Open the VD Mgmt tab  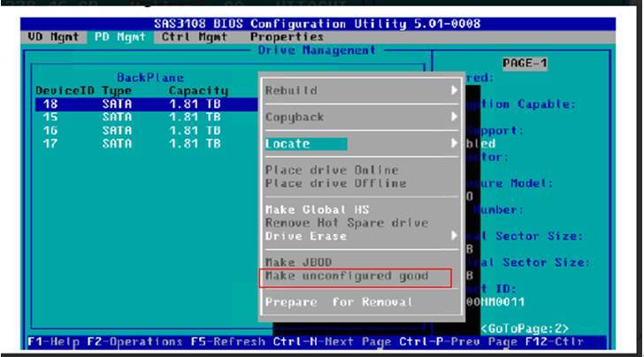(53, 37)
